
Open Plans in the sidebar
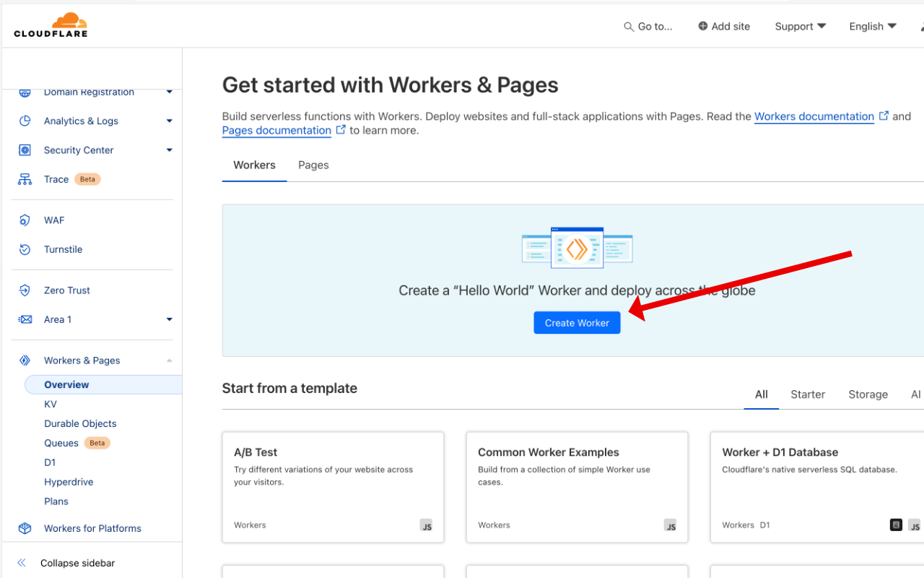pyautogui.click(x=56, y=501)
